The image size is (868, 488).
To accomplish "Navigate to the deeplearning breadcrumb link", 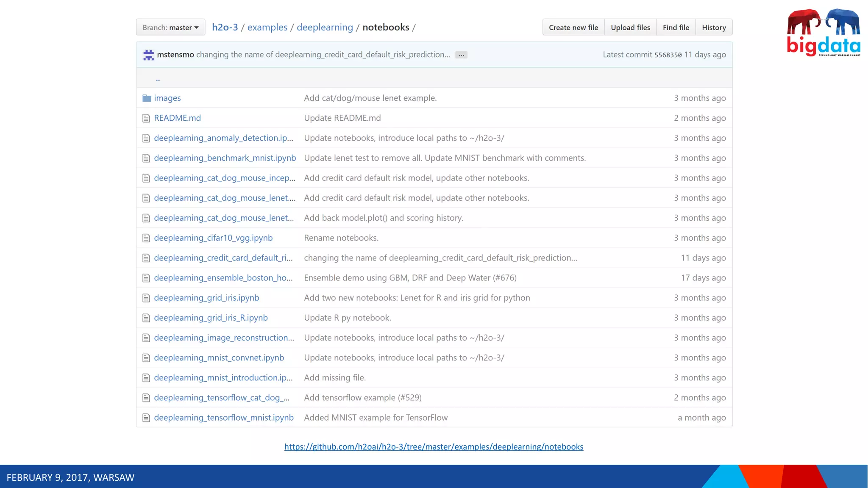I will click(325, 27).
